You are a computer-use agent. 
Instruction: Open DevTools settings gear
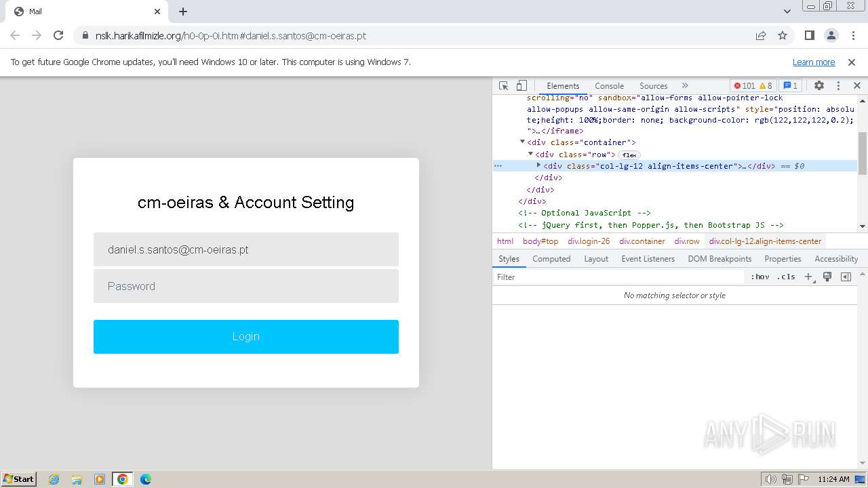[x=819, y=86]
